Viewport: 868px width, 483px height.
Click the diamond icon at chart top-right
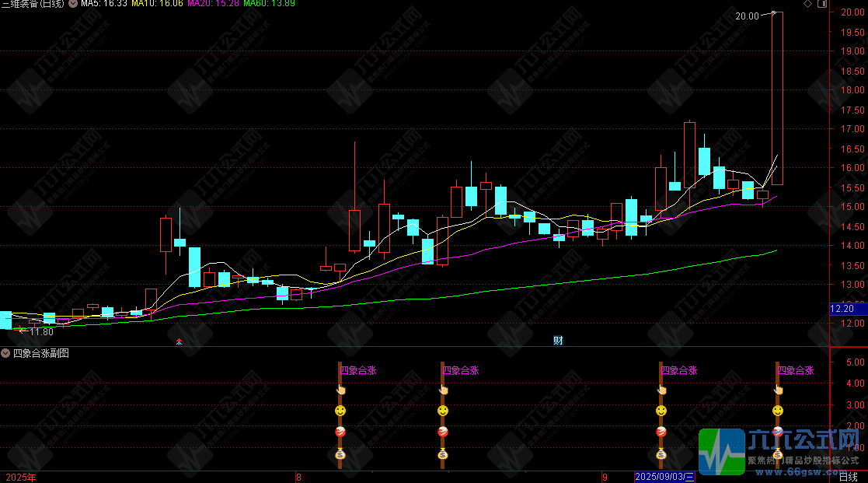(807, 4)
